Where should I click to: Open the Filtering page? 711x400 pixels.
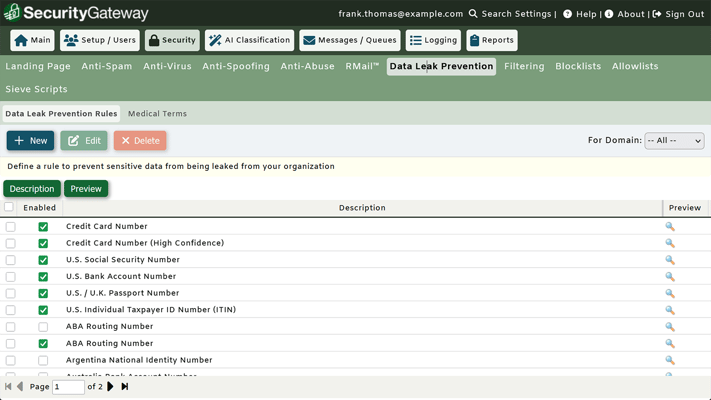click(524, 66)
